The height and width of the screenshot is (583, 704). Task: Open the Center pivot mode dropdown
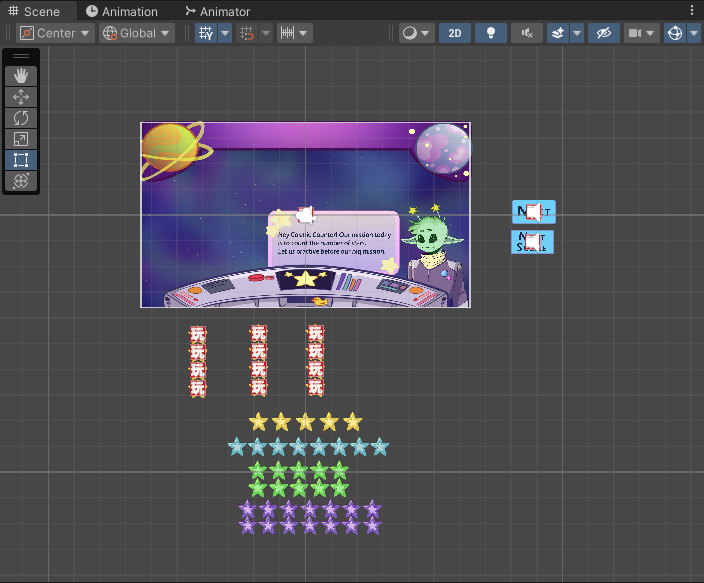click(55, 33)
